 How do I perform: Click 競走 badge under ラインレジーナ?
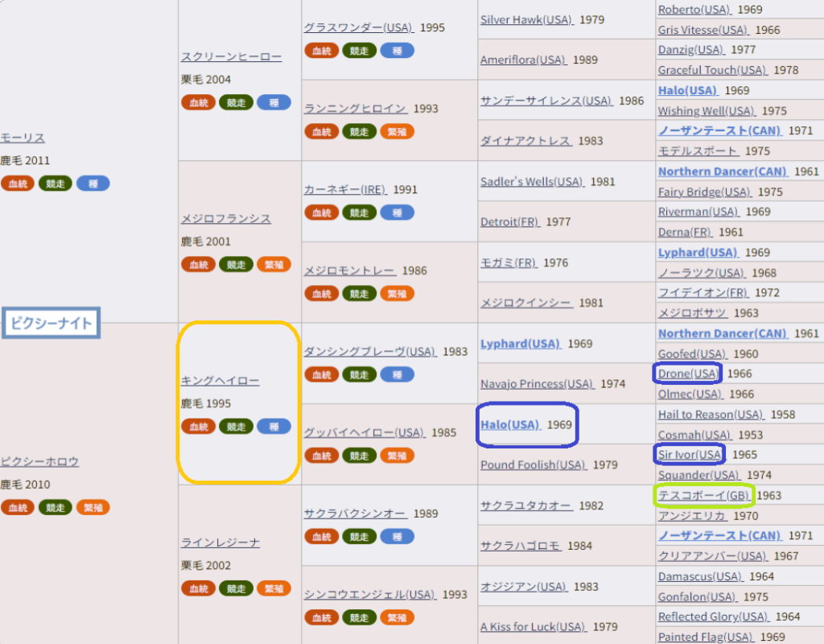pyautogui.click(x=236, y=588)
